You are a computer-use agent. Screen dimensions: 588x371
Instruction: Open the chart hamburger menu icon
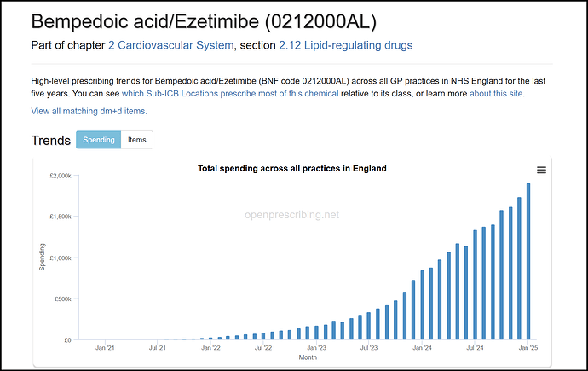tap(541, 171)
